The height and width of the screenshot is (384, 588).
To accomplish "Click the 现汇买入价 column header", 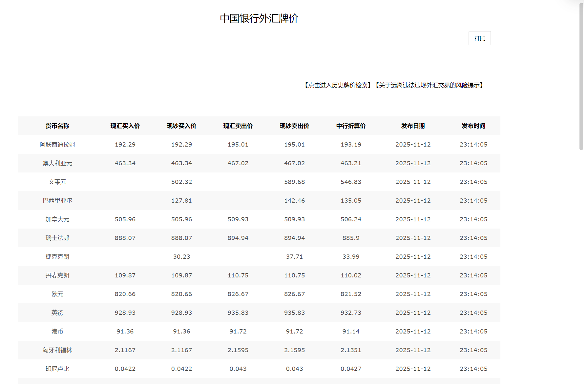I will pyautogui.click(x=125, y=126).
